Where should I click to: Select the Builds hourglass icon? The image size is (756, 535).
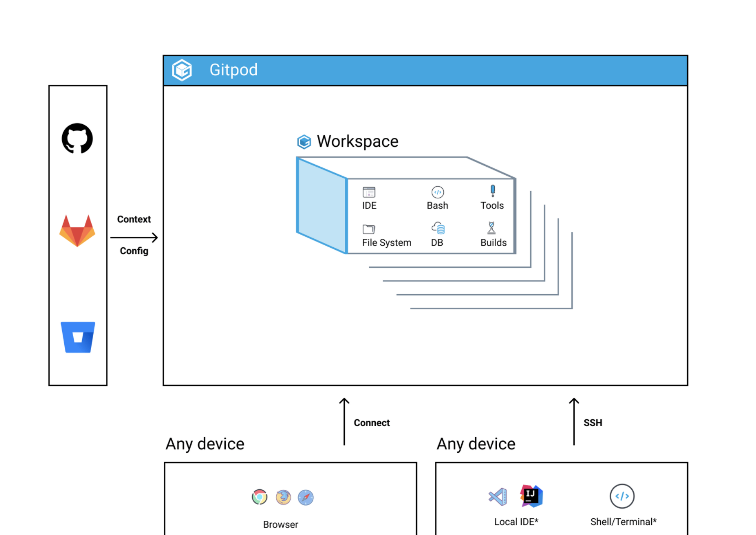[491, 228]
